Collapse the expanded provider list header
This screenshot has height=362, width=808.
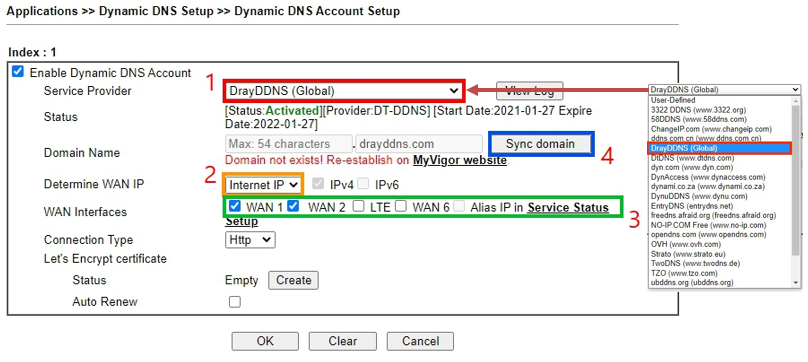[725, 90]
